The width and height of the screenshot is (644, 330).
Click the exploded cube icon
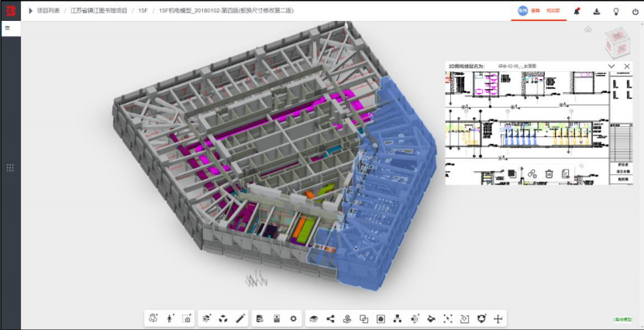223,318
